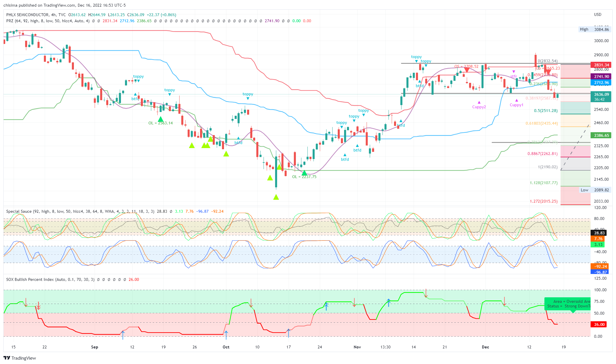
Task: Select the magenta triangle above Cuppy1 label
Action: pyautogui.click(x=516, y=100)
